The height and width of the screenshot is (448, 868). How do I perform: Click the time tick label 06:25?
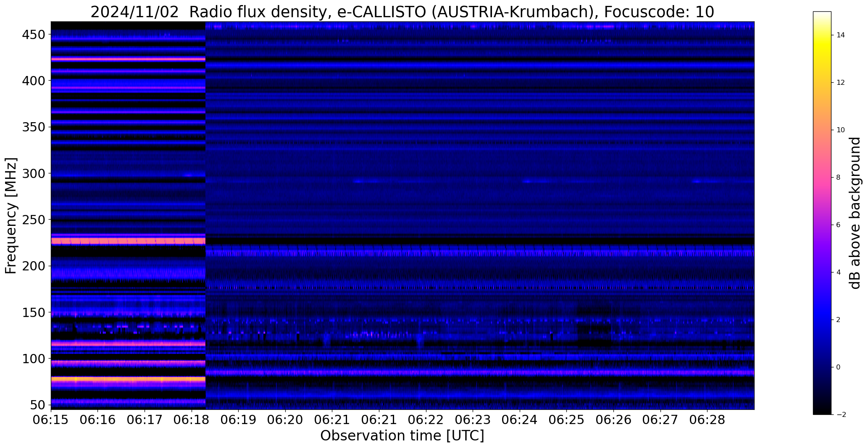coord(567,420)
